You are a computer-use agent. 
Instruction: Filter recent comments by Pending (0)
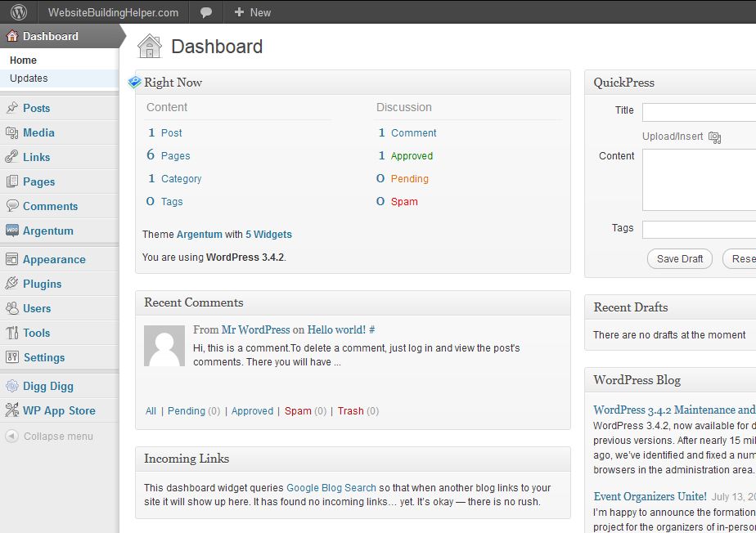coord(194,411)
